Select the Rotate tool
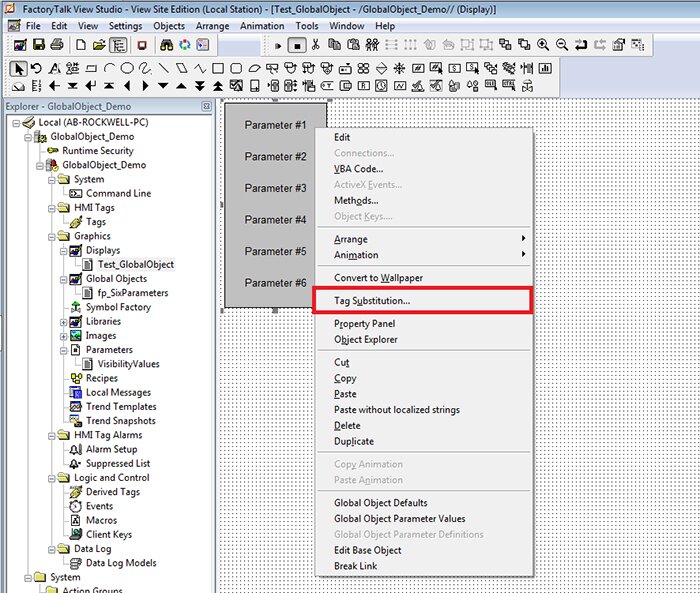 pos(37,68)
